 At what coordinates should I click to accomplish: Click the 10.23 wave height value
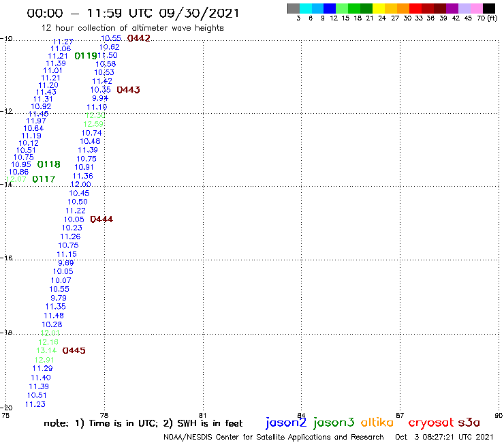coord(72,228)
